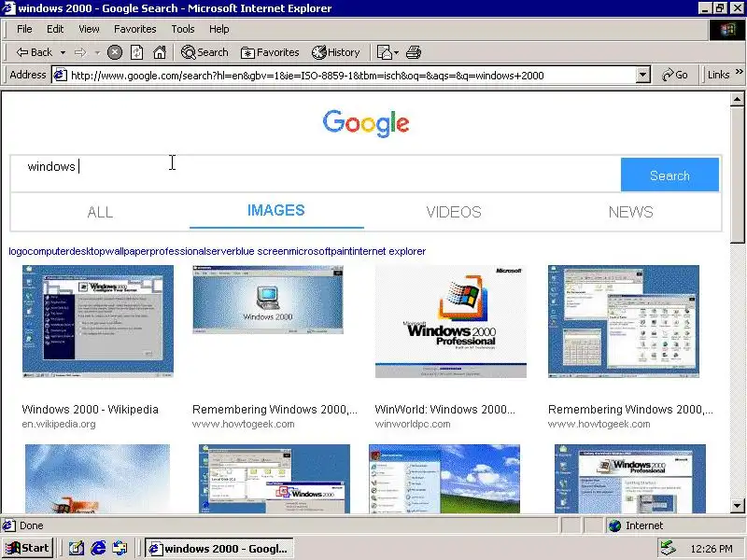Click the Google logo
This screenshot has width=747, height=560.
366,123
